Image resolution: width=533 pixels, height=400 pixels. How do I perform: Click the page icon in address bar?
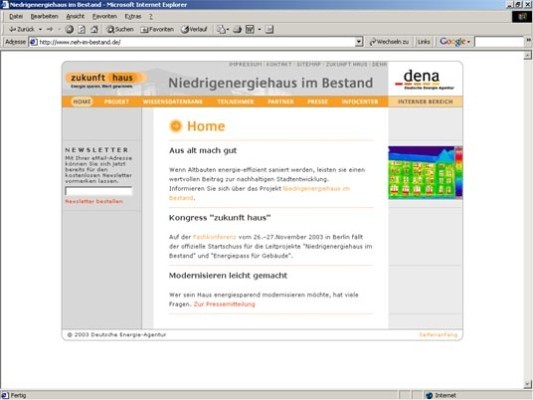coord(33,42)
